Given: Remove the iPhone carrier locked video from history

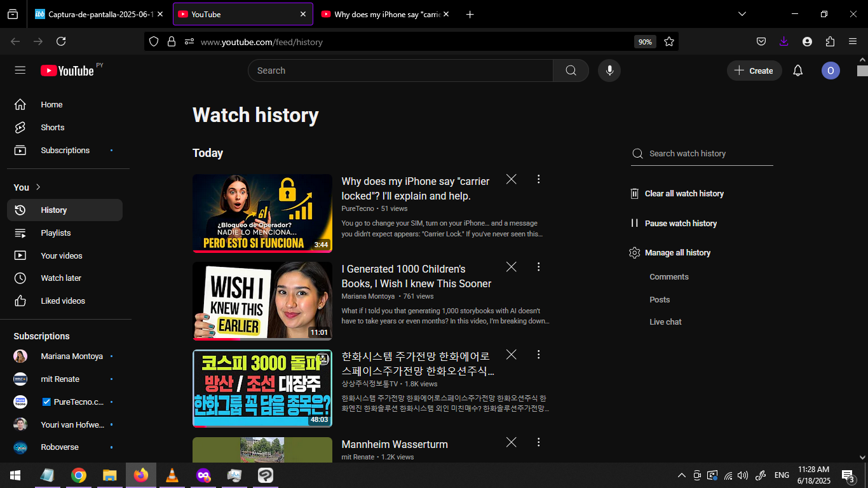Looking at the screenshot, I should point(511,179).
